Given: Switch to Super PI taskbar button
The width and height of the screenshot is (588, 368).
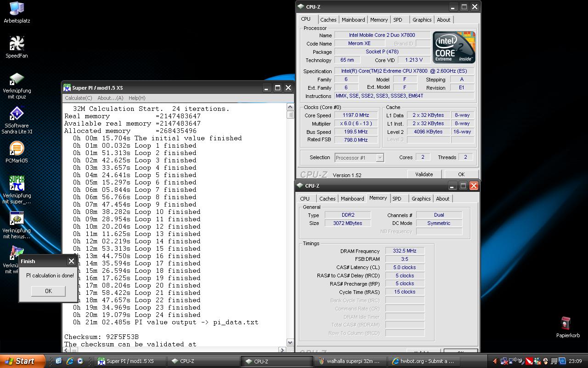Looking at the screenshot, I should (x=130, y=361).
